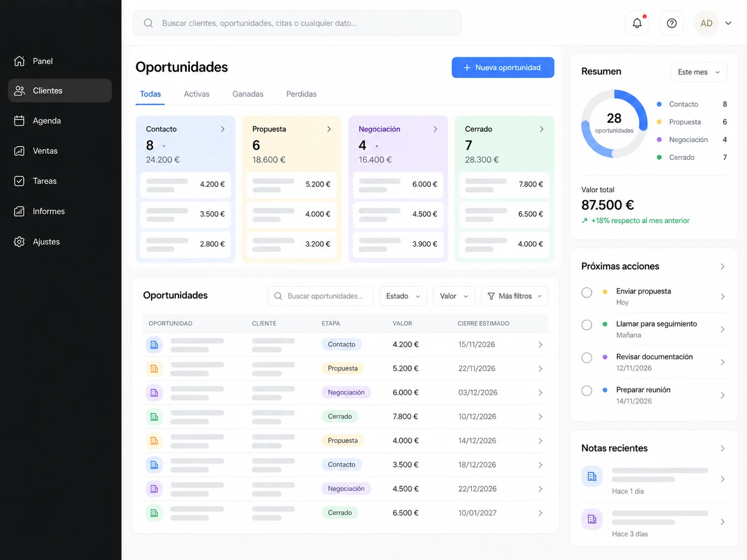Click the Agenda calendar icon
The image size is (747, 560).
pyautogui.click(x=19, y=121)
